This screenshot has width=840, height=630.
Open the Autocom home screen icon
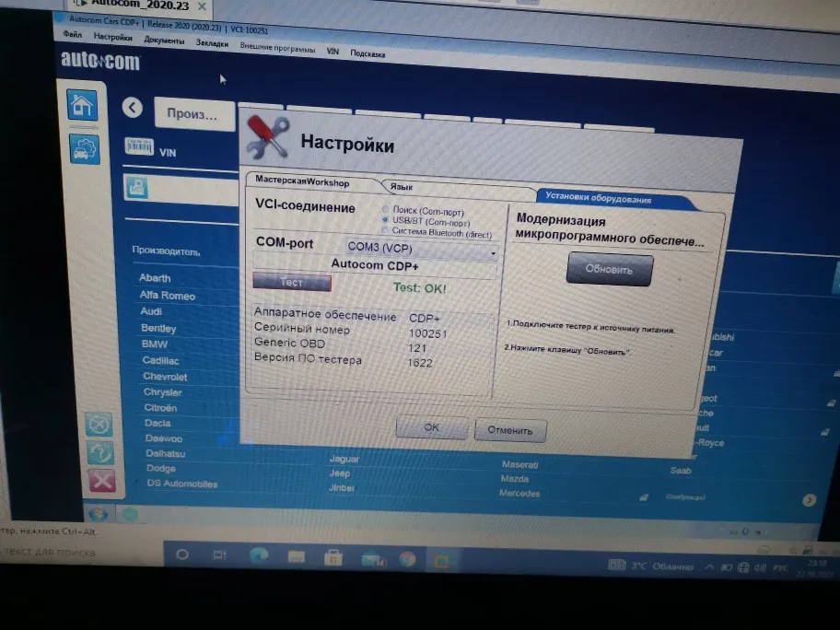[x=82, y=105]
